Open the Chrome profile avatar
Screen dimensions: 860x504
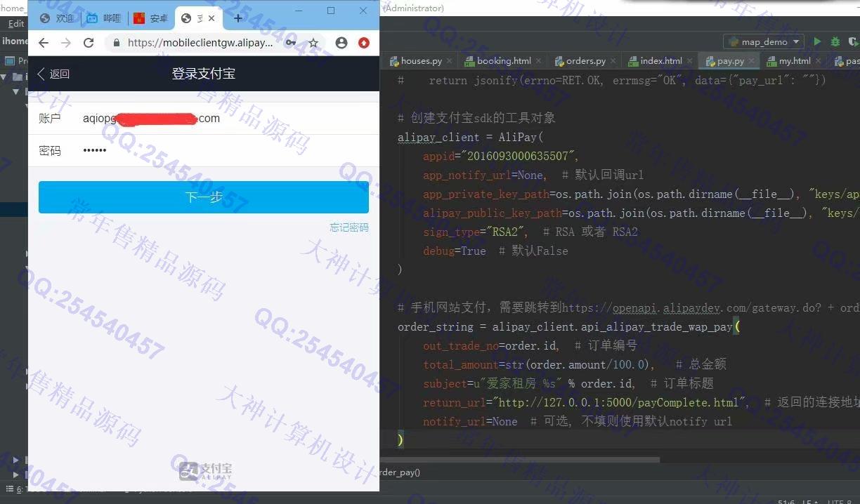coord(341,43)
